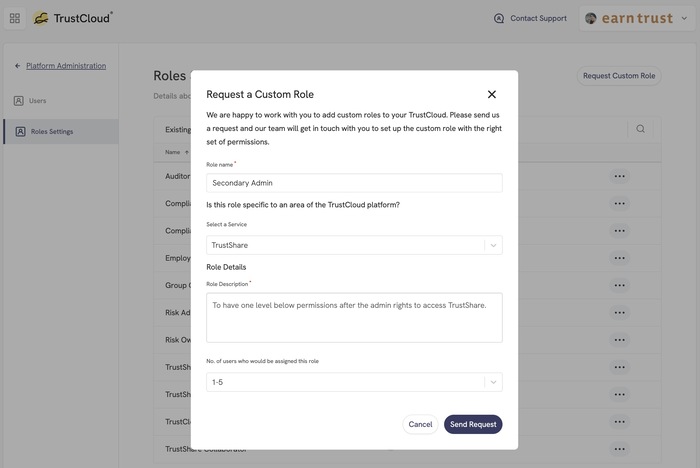The image size is (700, 468).
Task: Open the number of users dropdown
Action: pyautogui.click(x=354, y=382)
